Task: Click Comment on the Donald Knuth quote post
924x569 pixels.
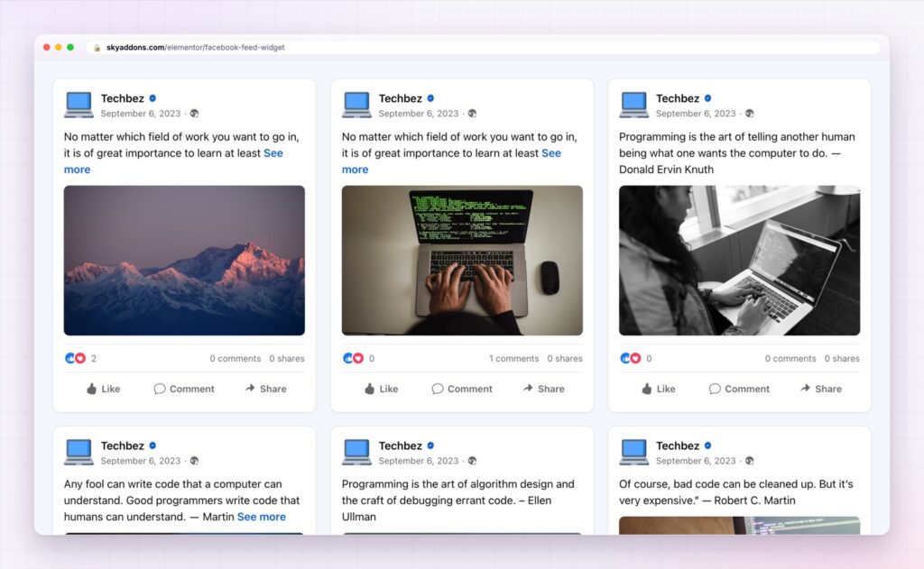Action: point(740,389)
